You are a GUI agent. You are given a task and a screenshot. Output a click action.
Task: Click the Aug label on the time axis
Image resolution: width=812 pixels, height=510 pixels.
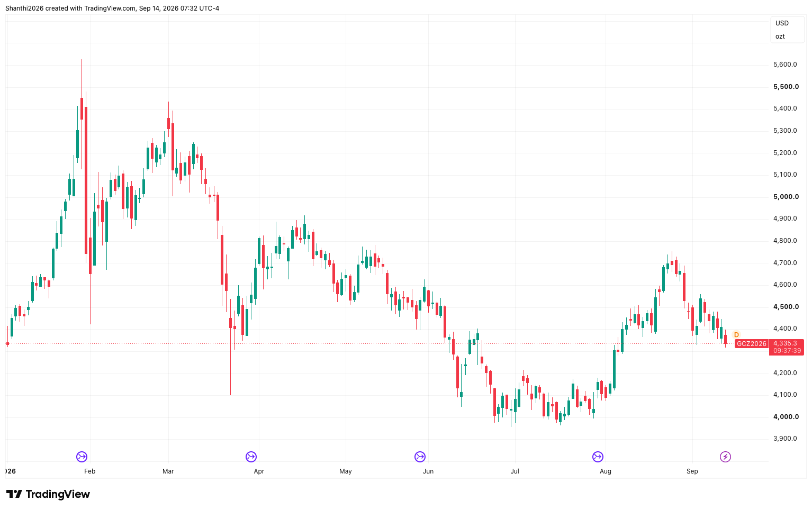[606, 471]
